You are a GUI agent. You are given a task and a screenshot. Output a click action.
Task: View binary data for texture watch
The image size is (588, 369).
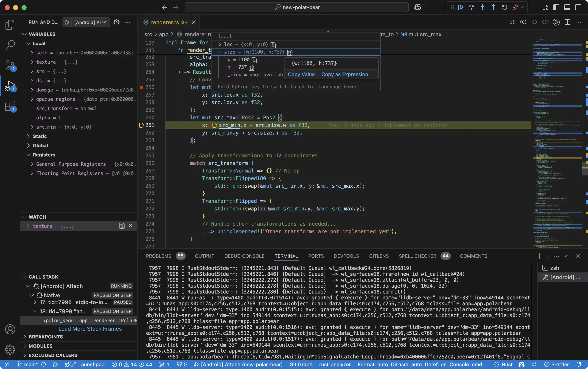[x=122, y=226]
